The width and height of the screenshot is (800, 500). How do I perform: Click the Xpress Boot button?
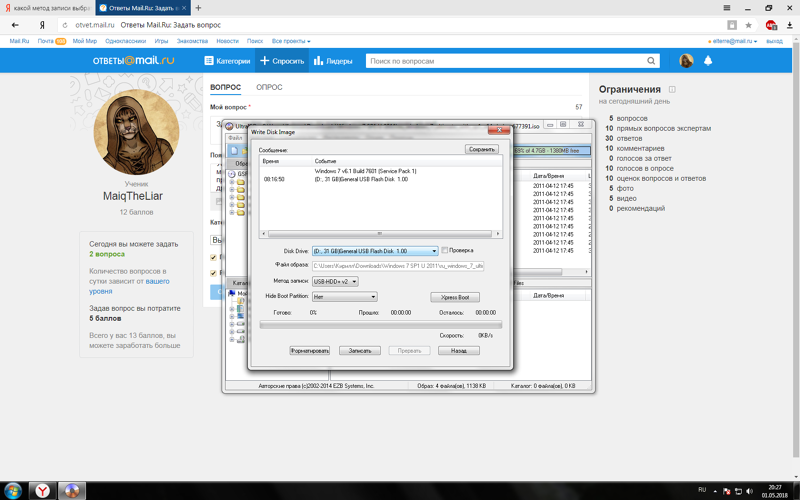tap(455, 297)
